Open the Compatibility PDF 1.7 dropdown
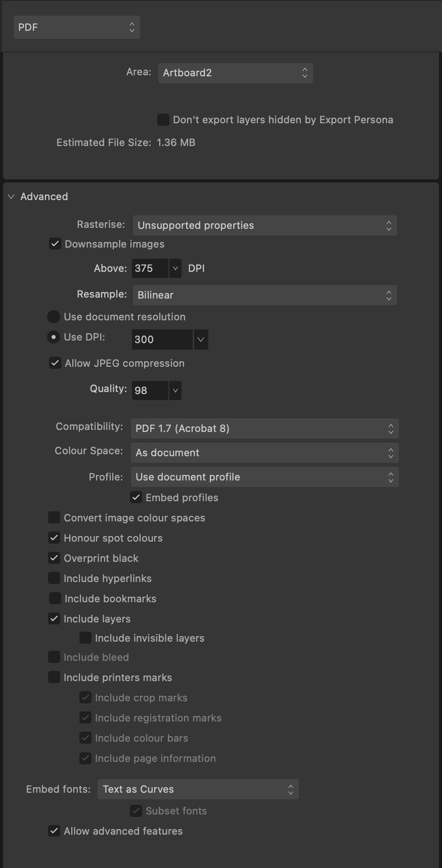The height and width of the screenshot is (868, 442). 264,428
